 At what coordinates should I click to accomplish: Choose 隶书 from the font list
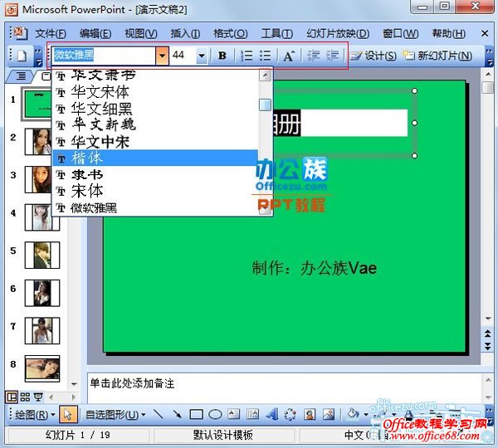point(156,174)
